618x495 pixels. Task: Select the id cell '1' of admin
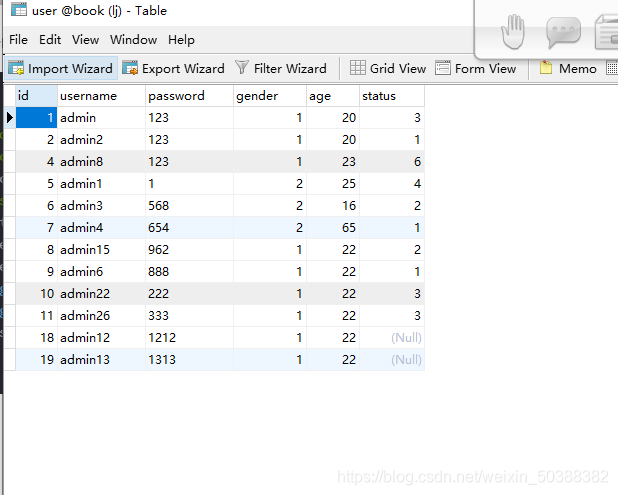[x=36, y=117]
